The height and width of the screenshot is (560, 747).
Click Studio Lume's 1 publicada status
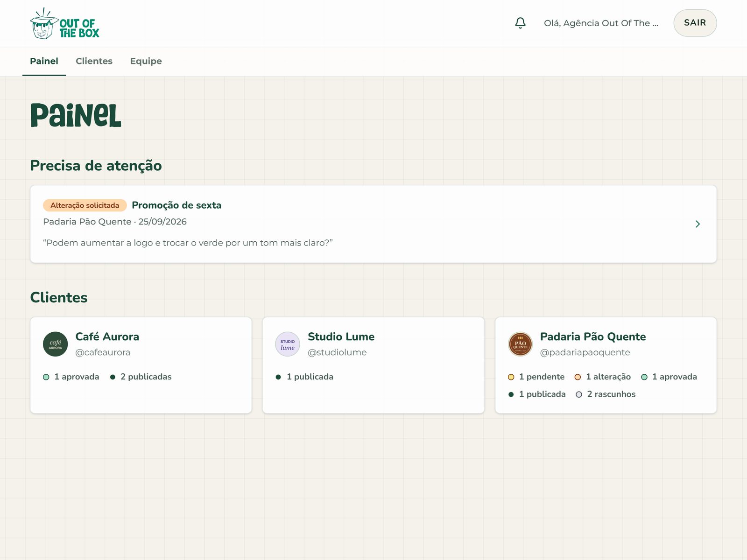(x=304, y=377)
